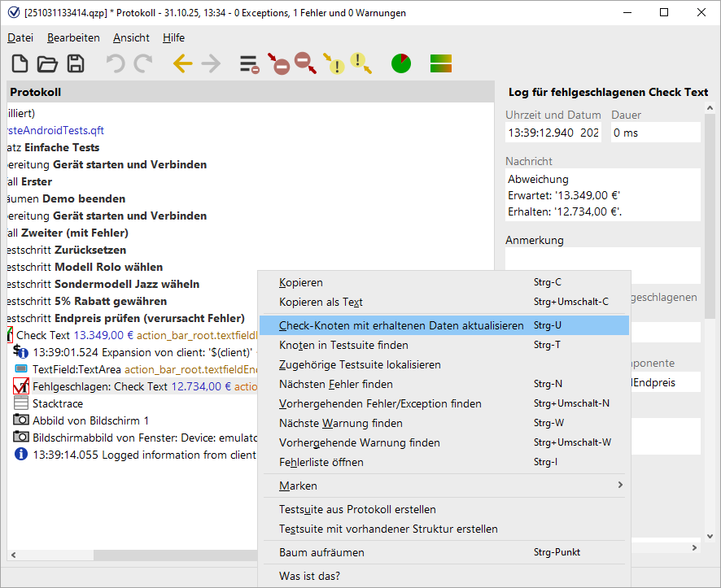Click the green-red pie chart icon
721x588 pixels.
(x=401, y=63)
